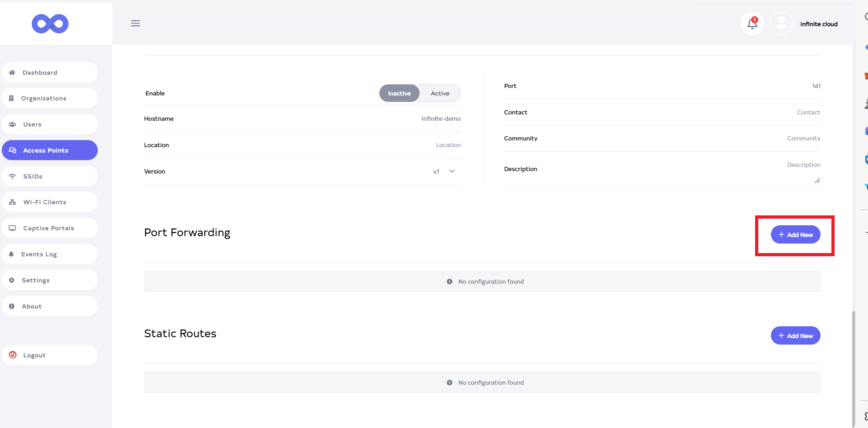This screenshot has width=868, height=428.
Task: Open the Version v1 selector
Action: point(436,171)
